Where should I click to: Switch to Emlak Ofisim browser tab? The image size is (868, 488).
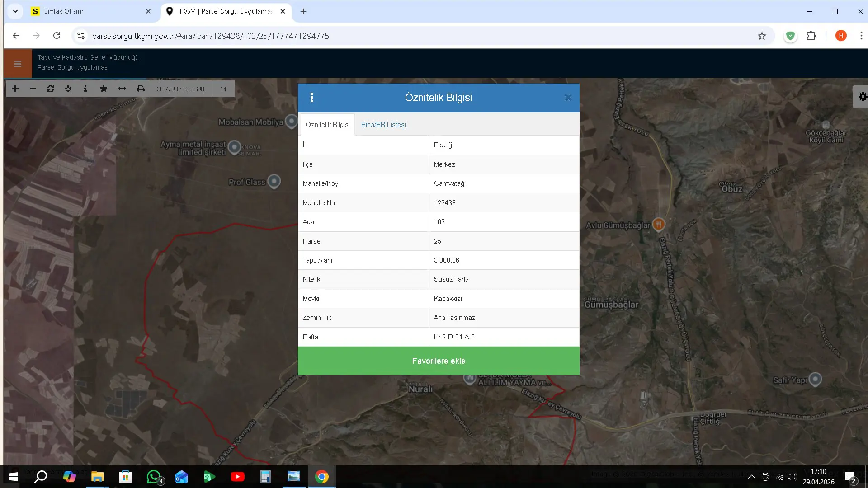(90, 11)
